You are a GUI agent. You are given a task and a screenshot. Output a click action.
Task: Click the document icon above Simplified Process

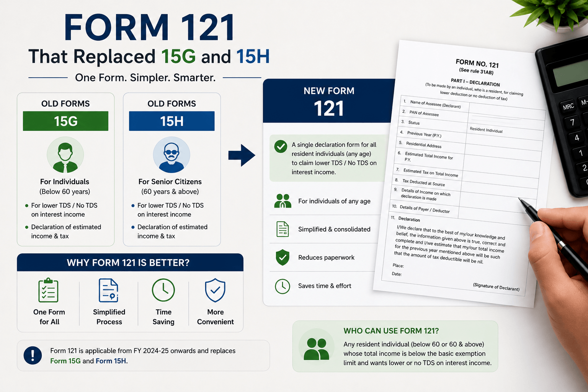[x=109, y=291]
